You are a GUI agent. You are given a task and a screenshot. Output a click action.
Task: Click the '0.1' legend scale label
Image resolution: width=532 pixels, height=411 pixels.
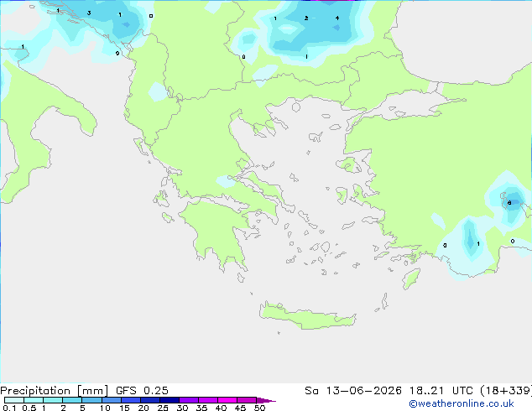tap(9, 408)
